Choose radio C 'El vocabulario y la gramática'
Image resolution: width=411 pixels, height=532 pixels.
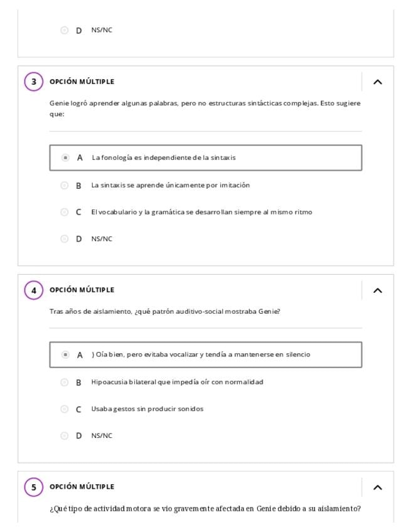(64, 212)
